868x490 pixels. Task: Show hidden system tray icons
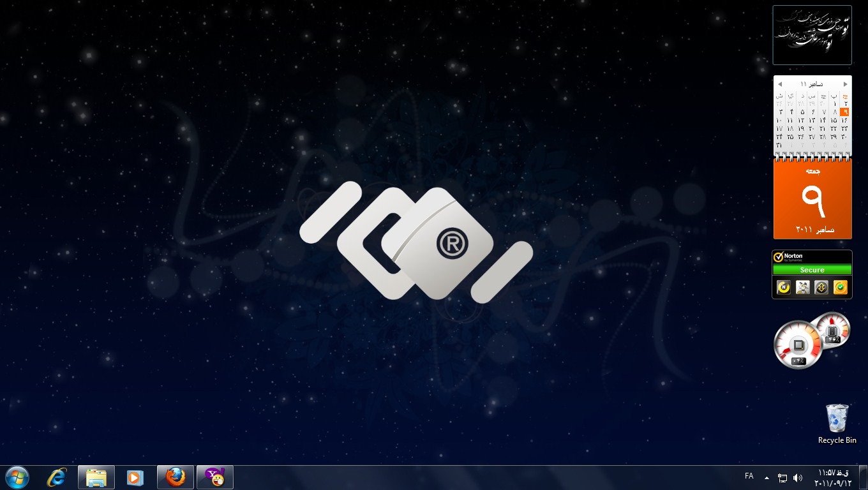(767, 477)
